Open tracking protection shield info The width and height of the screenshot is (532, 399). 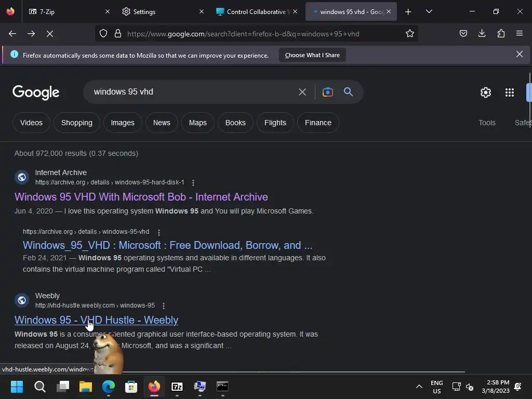[103, 34]
